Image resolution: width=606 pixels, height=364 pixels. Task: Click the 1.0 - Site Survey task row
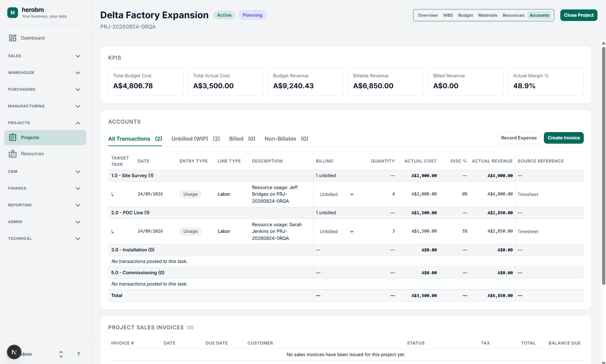(x=346, y=176)
